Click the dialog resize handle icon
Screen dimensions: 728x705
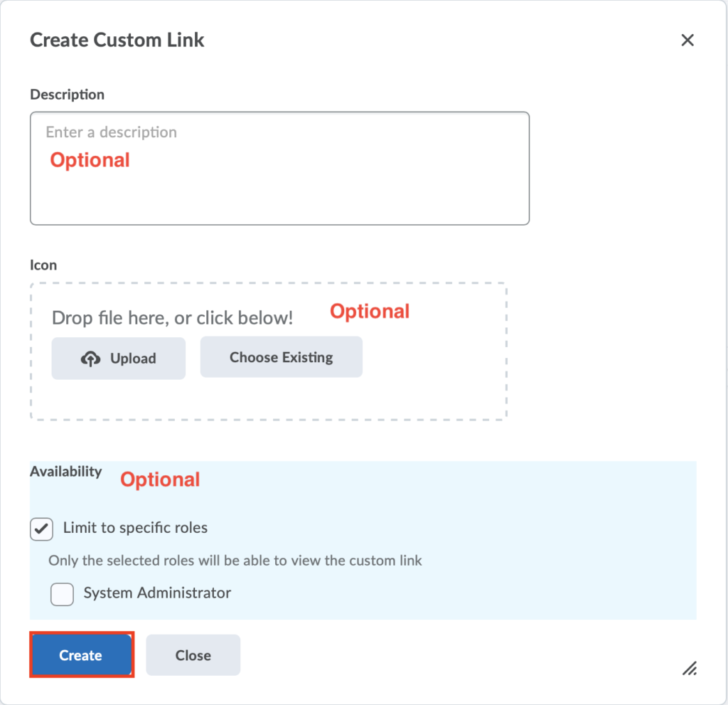click(690, 668)
